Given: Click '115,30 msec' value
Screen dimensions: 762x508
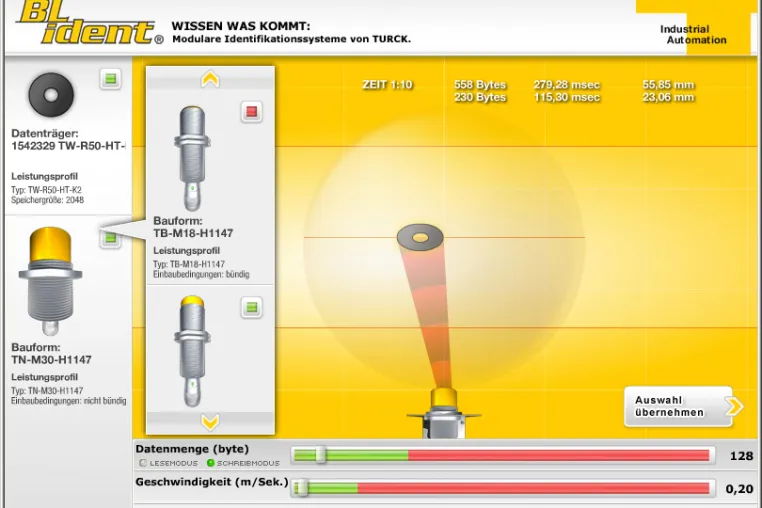Looking at the screenshot, I should click(567, 97).
